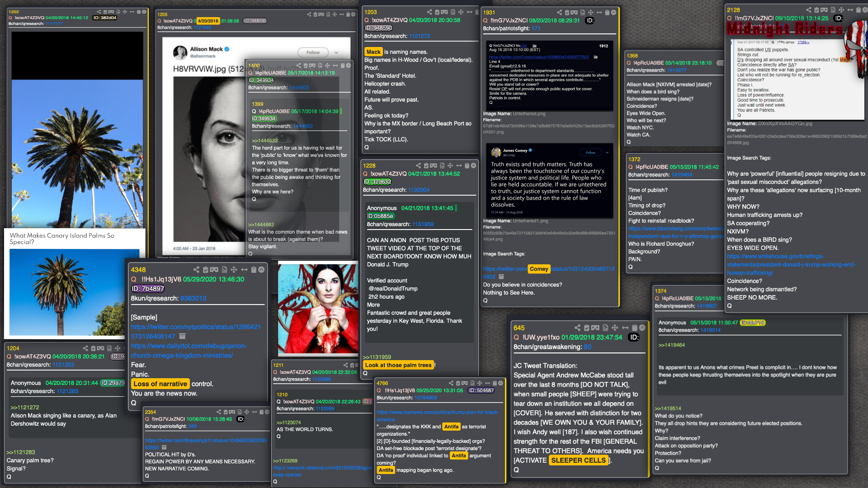Click 'Look at those palm trees' highlight
868x488 pixels.
(x=398, y=365)
